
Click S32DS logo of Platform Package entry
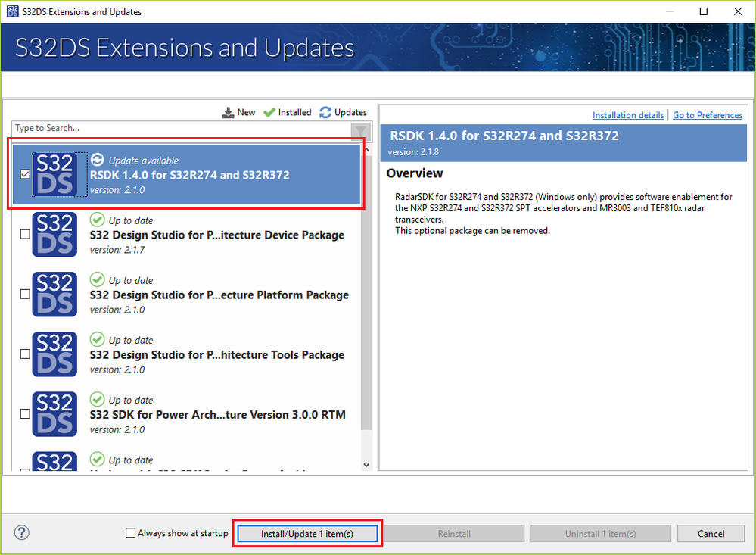point(54,295)
